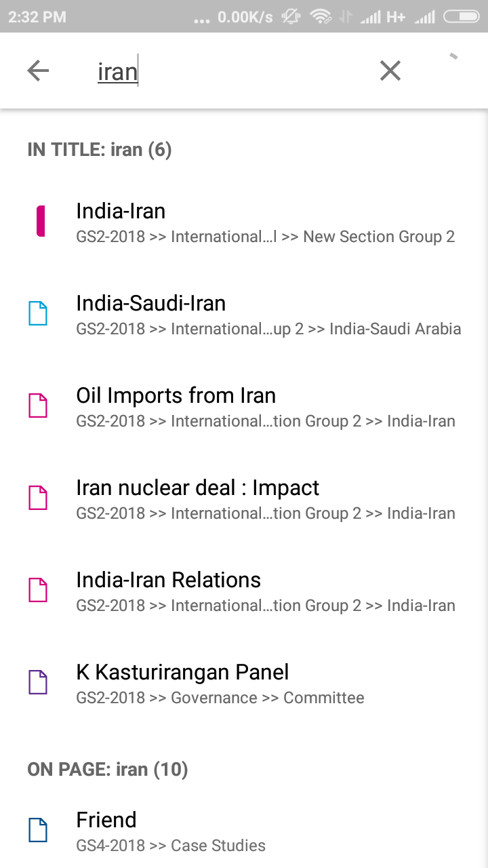
Task: Tap the pink India-Iran section icon
Action: pyautogui.click(x=41, y=222)
